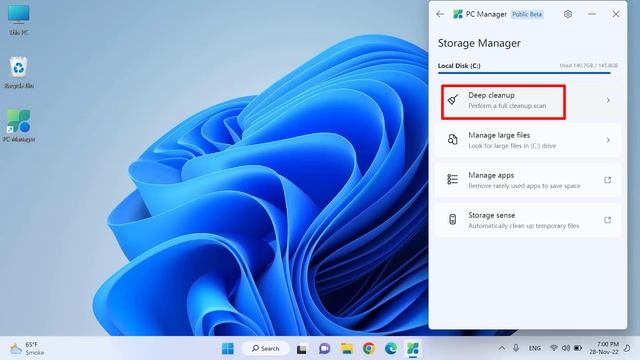This screenshot has height=360, width=640.
Task: Select Recycle Bin desktop icon
Action: click(x=18, y=73)
